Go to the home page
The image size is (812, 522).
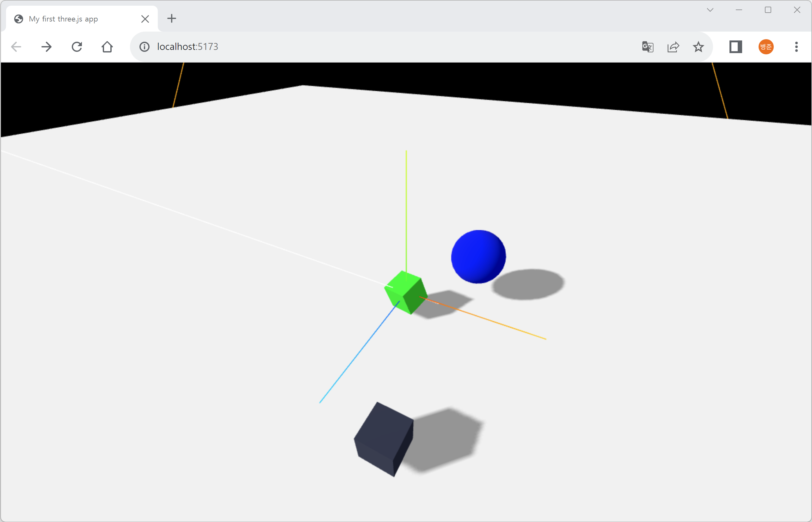coord(107,47)
